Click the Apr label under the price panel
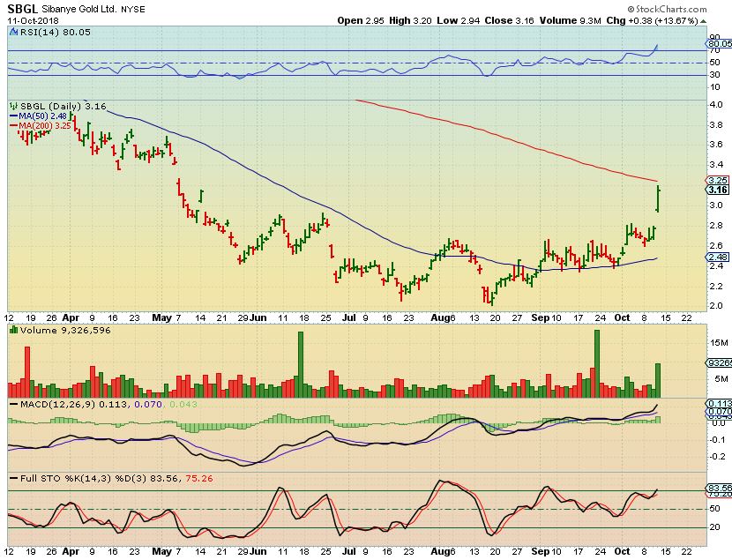The width and height of the screenshot is (732, 560). click(x=71, y=317)
